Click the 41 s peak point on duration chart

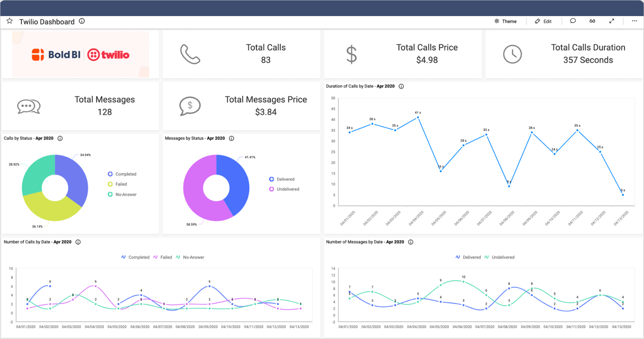(418, 117)
